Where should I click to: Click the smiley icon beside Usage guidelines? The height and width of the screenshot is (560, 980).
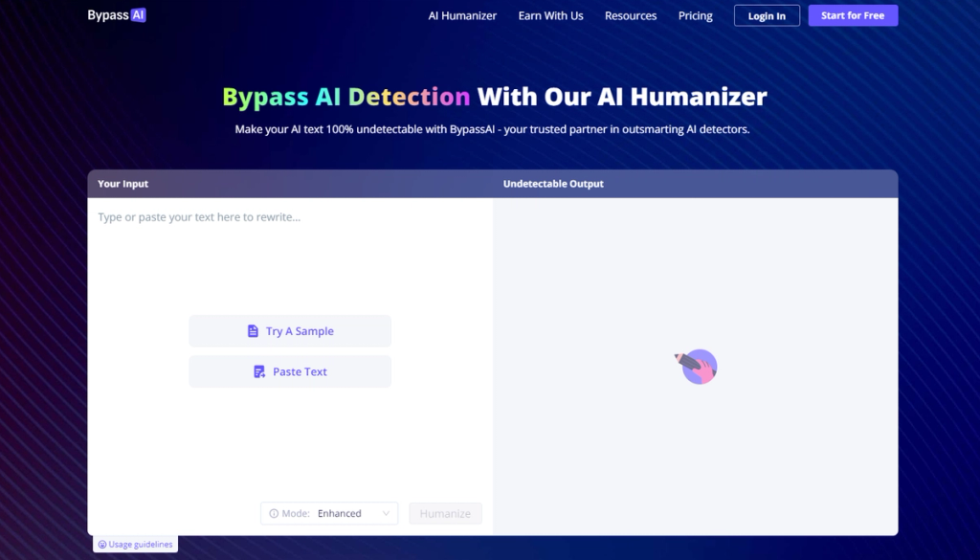(x=102, y=545)
